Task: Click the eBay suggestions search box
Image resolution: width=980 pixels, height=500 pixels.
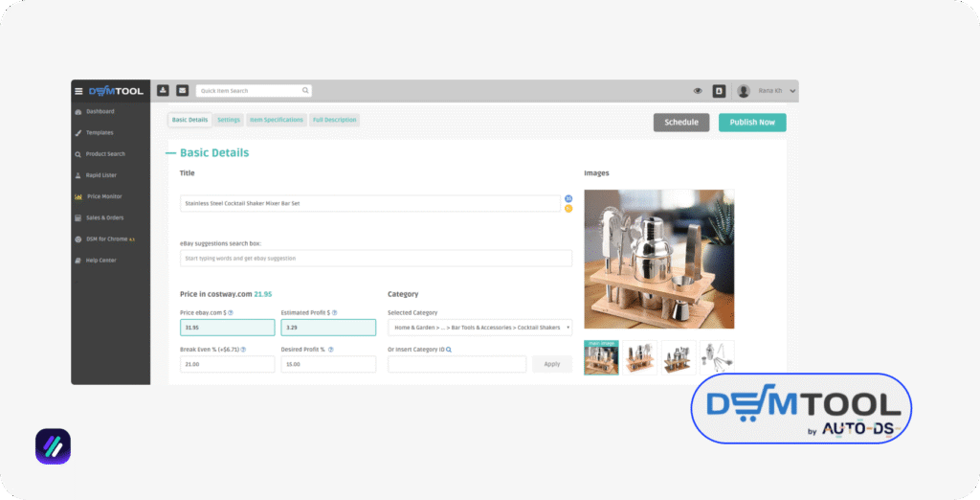Action: 375,259
